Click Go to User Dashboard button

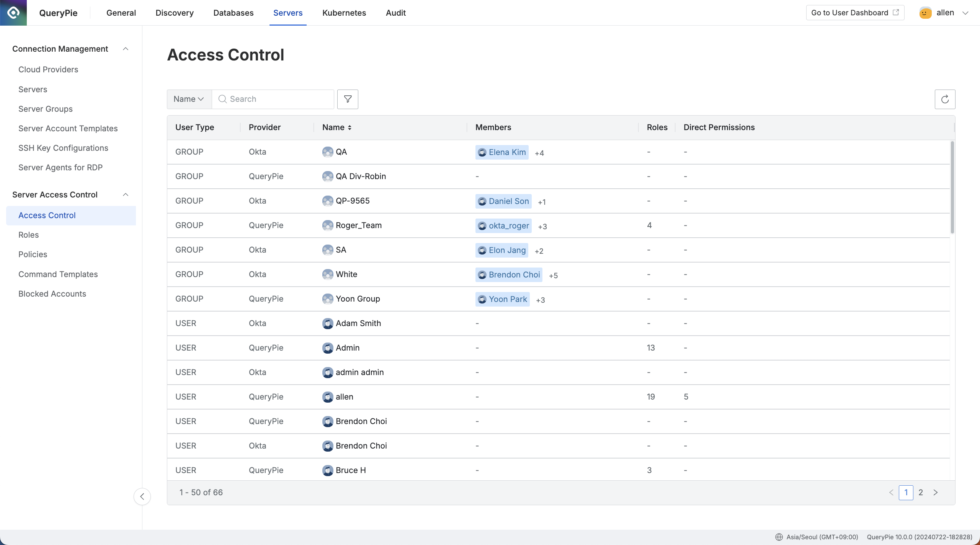[855, 13]
